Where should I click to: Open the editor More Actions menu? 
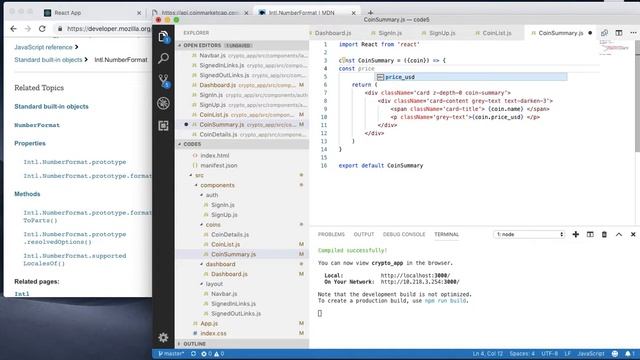click(633, 33)
